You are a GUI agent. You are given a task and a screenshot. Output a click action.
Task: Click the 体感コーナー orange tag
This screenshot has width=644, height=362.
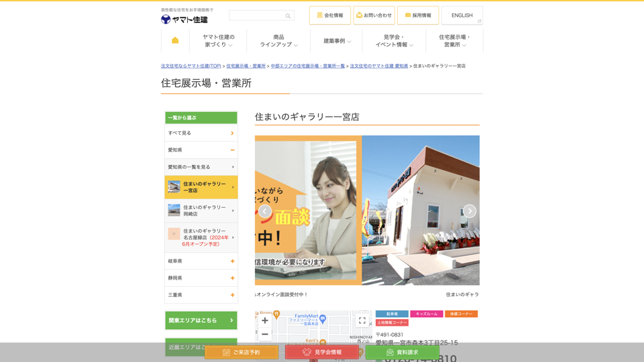(461, 314)
